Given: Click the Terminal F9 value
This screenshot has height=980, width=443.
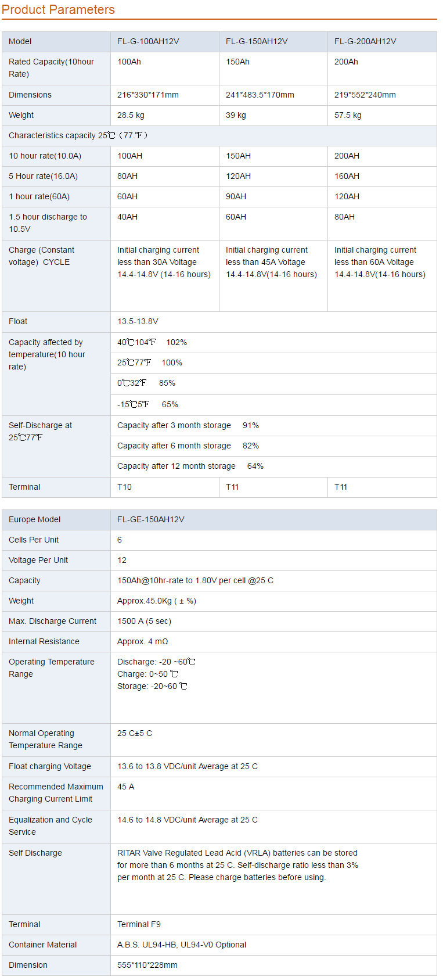Looking at the screenshot, I should tap(139, 924).
